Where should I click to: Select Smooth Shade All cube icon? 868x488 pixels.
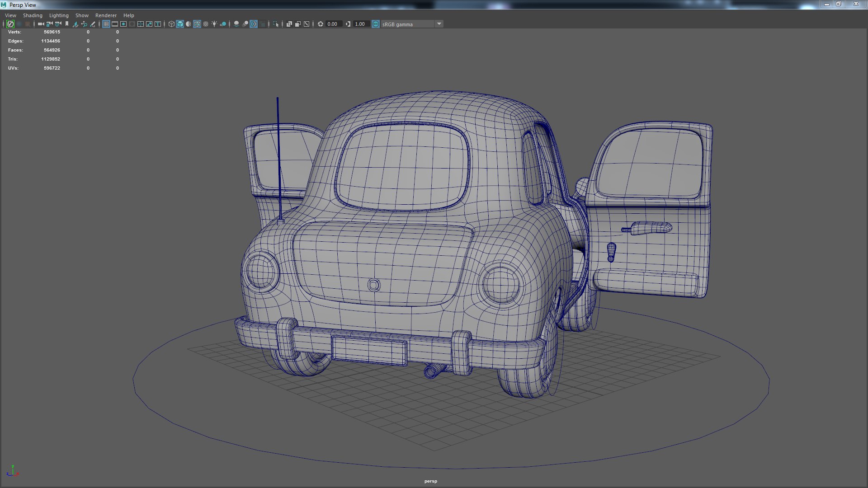pyautogui.click(x=180, y=24)
